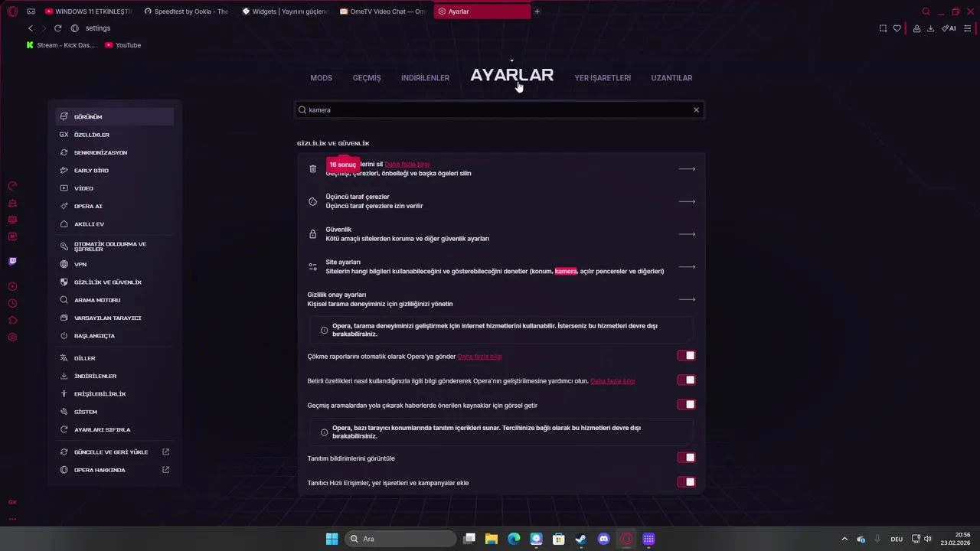
Task: Open the YouTube bookmark
Action: [x=122, y=45]
